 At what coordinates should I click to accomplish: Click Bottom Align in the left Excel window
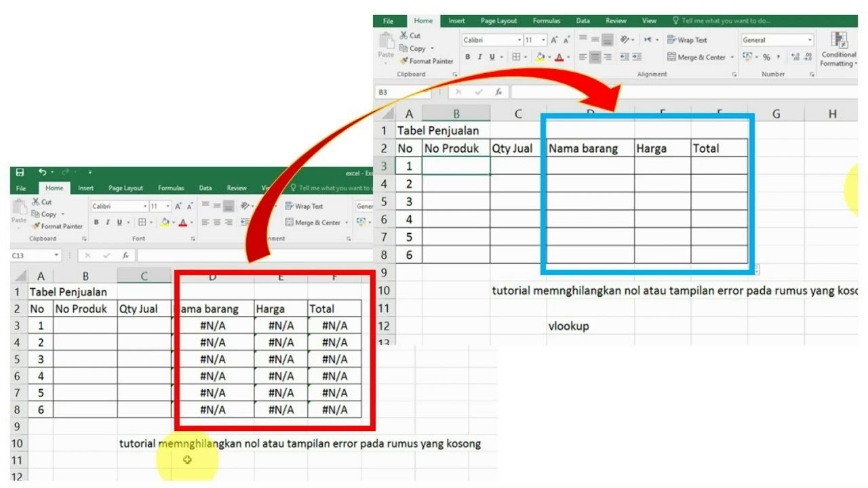[229, 206]
